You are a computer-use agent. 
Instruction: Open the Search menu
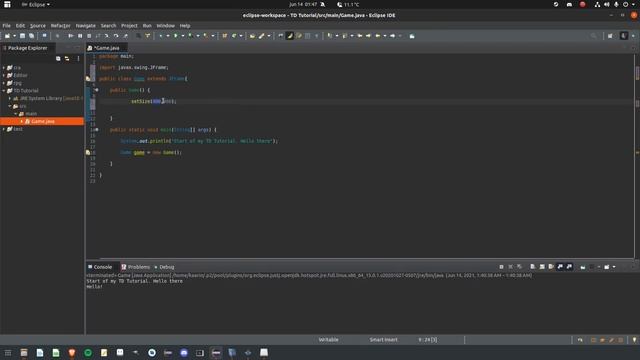point(109,25)
